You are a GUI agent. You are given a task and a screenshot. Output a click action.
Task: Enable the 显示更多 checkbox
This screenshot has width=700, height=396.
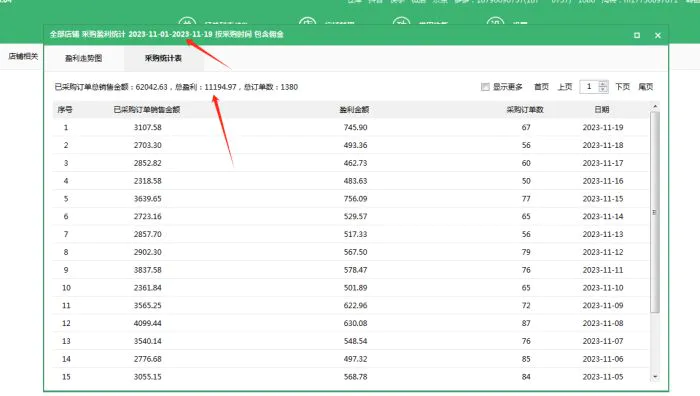click(485, 87)
